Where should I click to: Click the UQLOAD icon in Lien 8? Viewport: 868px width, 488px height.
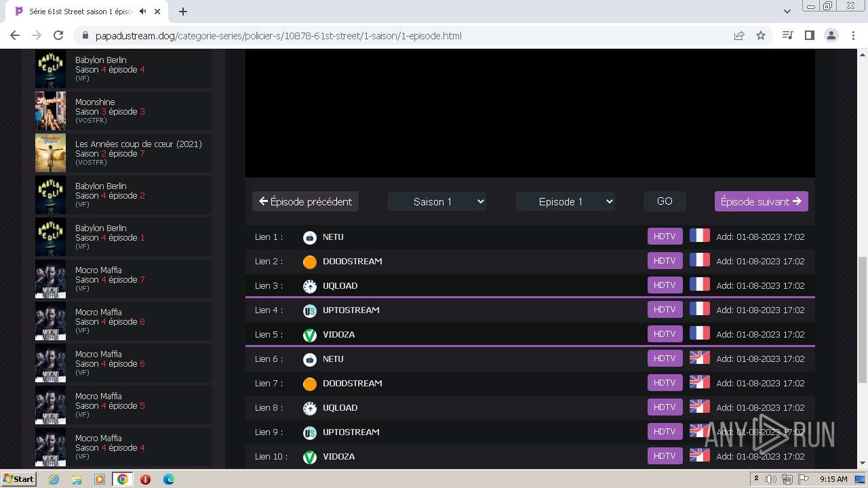(310, 408)
